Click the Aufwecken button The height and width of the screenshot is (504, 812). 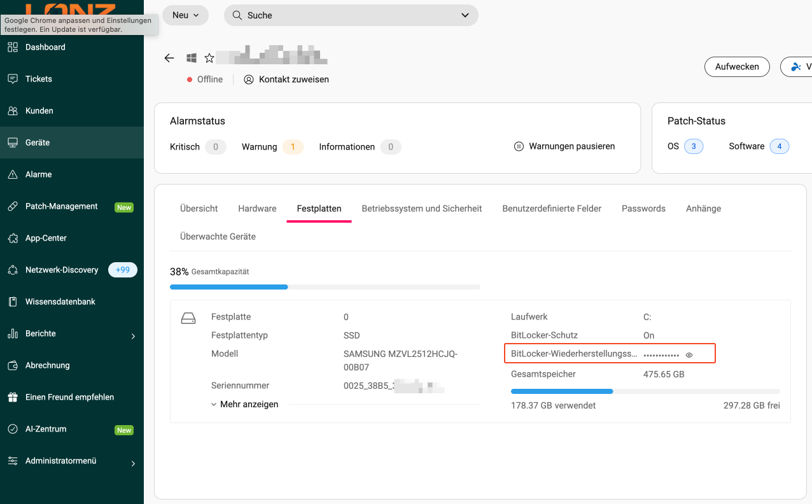point(737,67)
